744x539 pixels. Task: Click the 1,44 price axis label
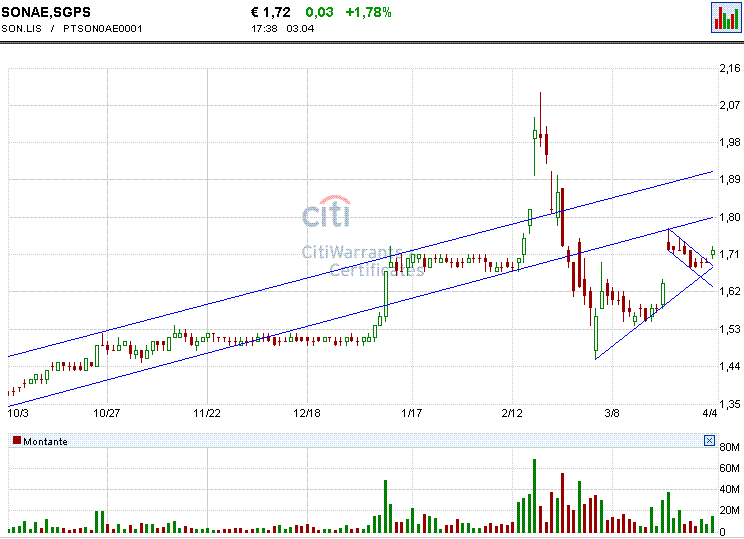tap(730, 366)
